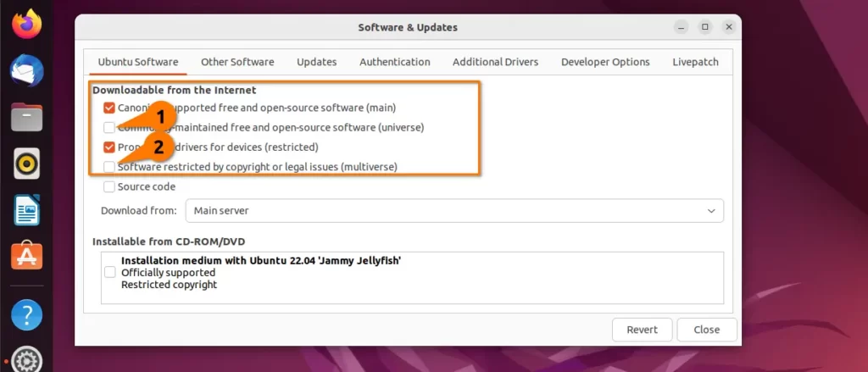The width and height of the screenshot is (868, 372).
Task: Open the Files manager in the dock
Action: tap(26, 117)
